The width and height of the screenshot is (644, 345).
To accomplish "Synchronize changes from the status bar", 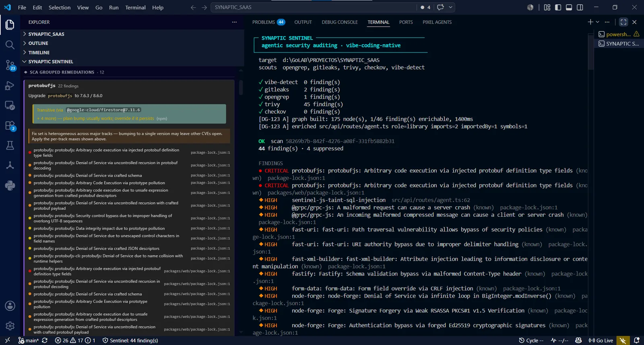I will pos(45,340).
